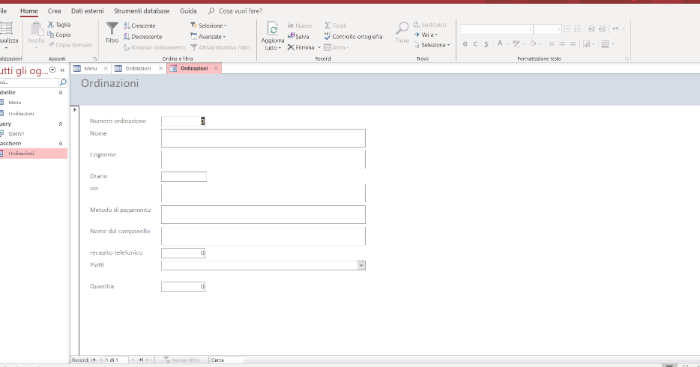Viewport: 700px width, 367px height.
Task: Close the active Ordinazioni form tab
Action: click(216, 68)
